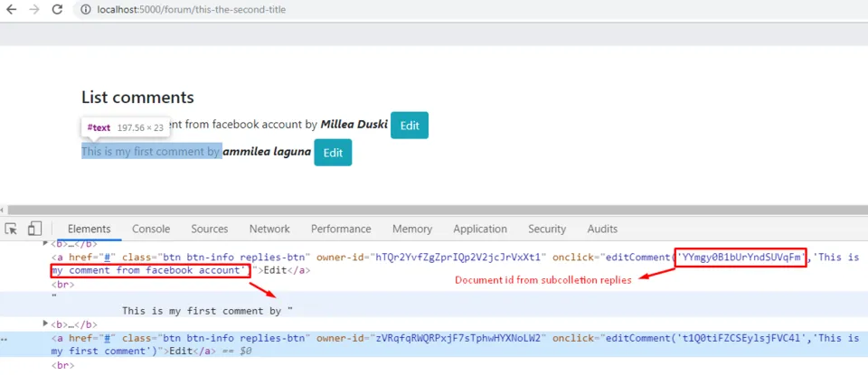Switch to the Network tab

click(x=269, y=229)
